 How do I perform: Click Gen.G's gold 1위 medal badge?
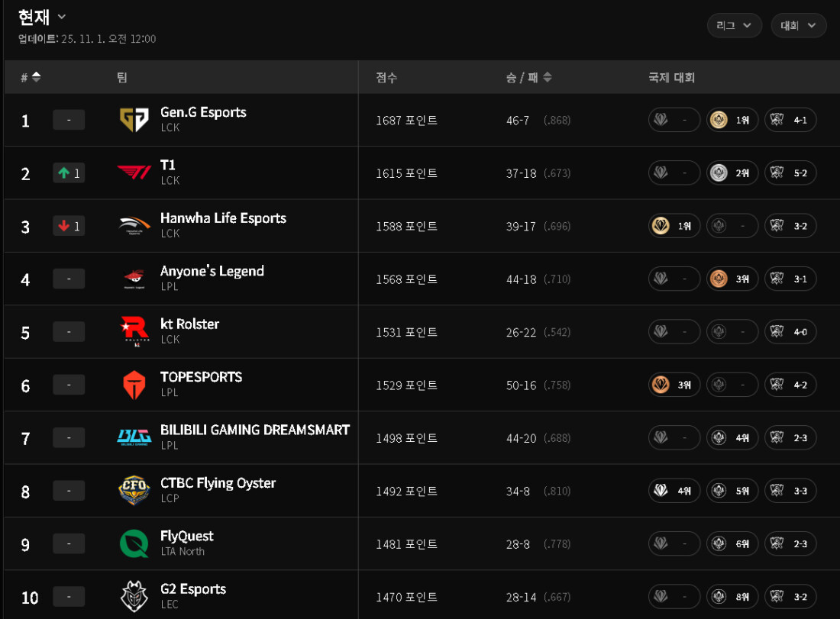point(732,120)
